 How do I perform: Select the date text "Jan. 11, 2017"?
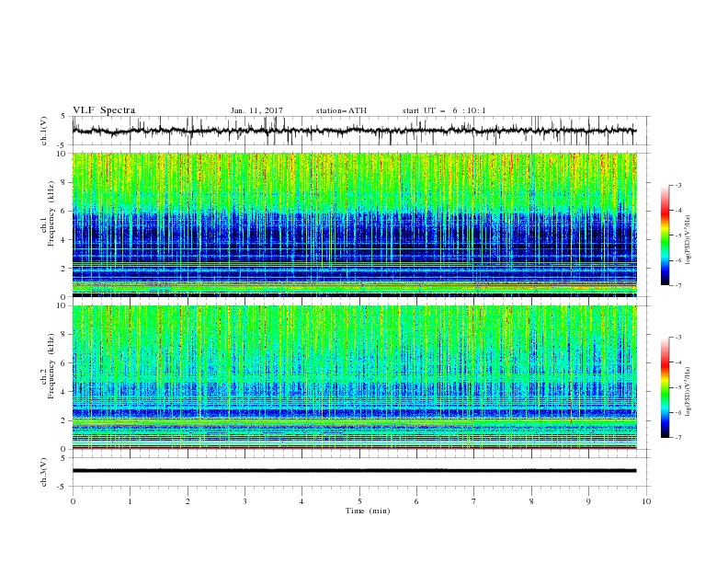[256, 110]
